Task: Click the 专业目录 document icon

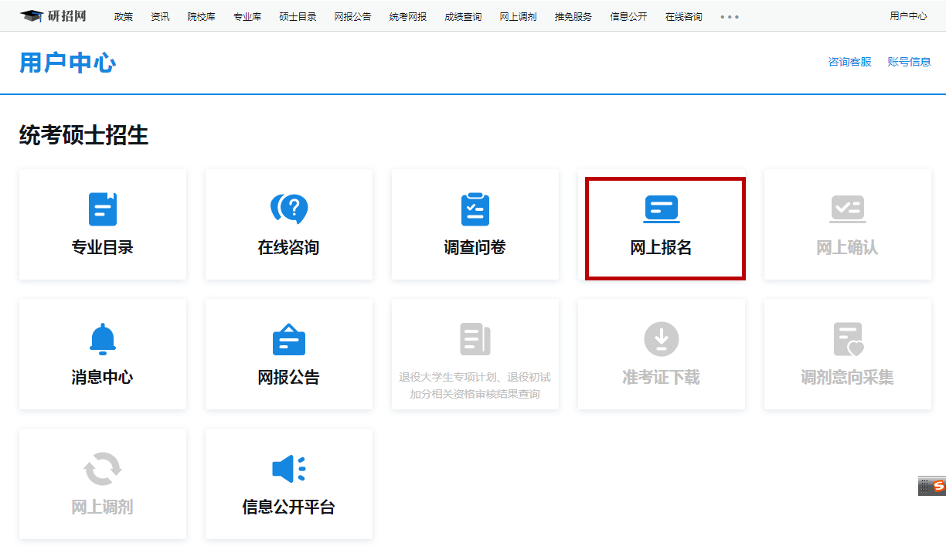Action: click(x=103, y=209)
